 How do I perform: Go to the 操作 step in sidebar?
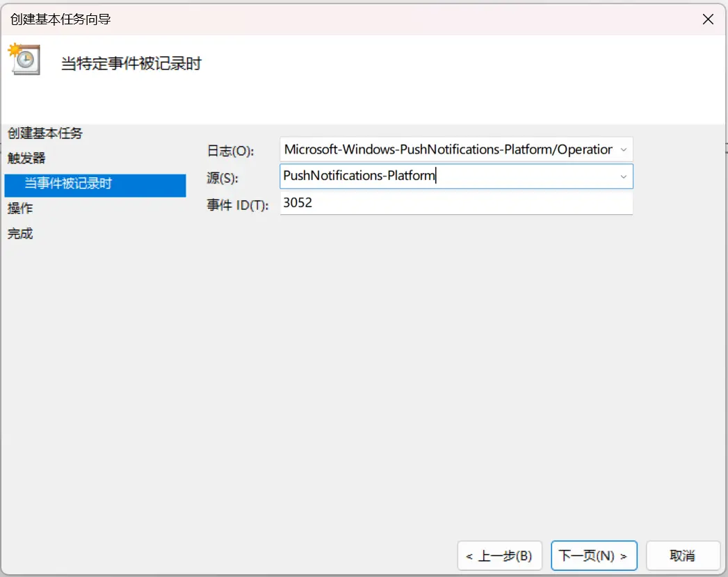click(x=20, y=209)
